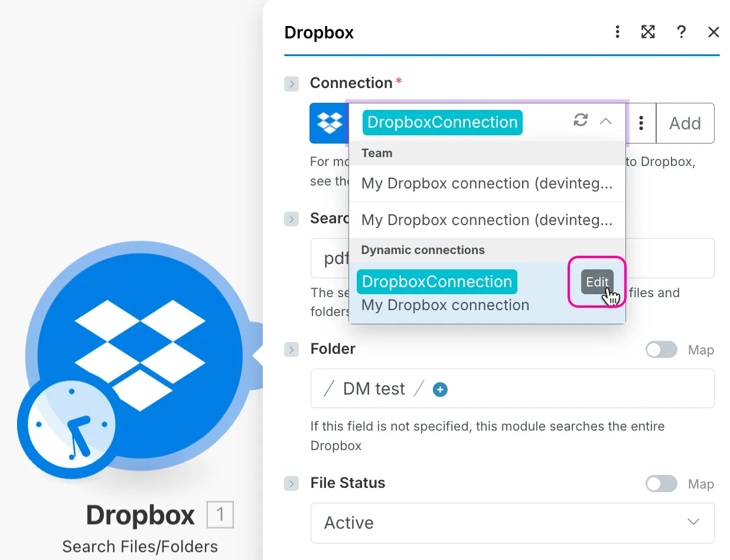
Task: Select the first My Dropbox connection under Team
Action: [x=487, y=183]
